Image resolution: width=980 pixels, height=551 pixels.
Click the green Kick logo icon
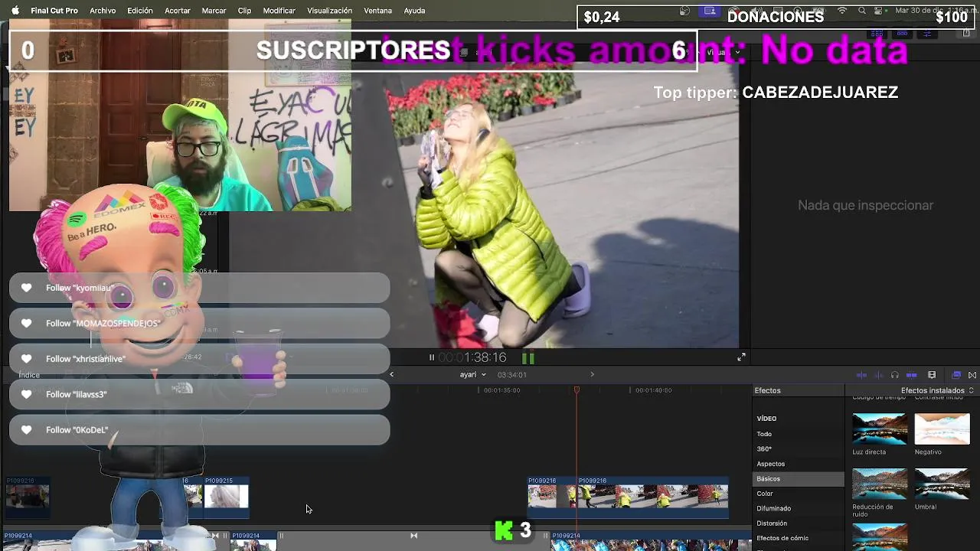(x=504, y=530)
